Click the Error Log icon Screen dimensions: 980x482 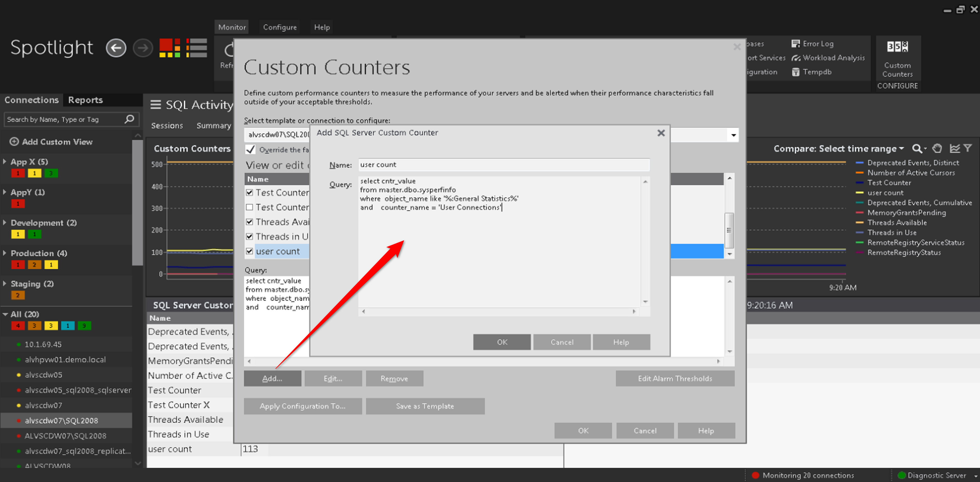coord(796,44)
